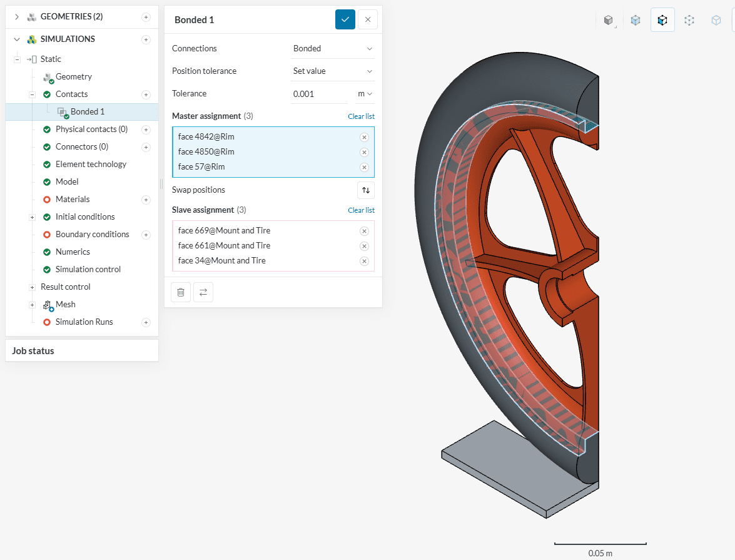Remove face 34@Mount and Tire from slave list

click(x=364, y=261)
